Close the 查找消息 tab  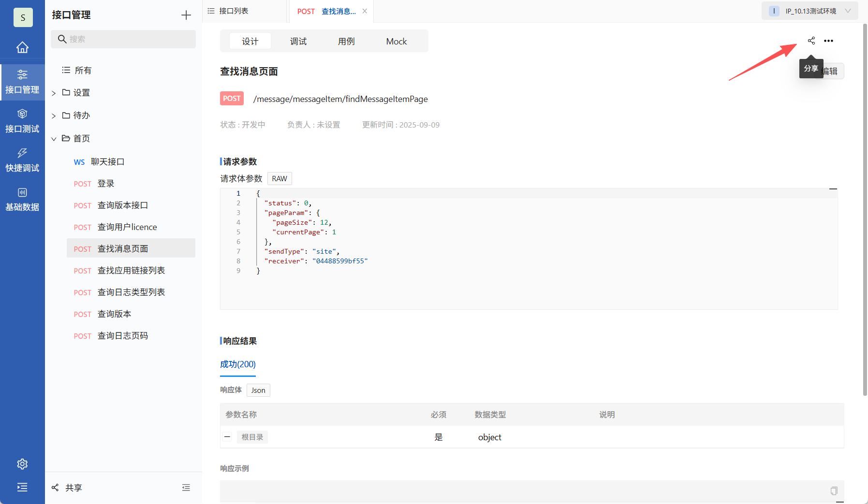pos(365,11)
